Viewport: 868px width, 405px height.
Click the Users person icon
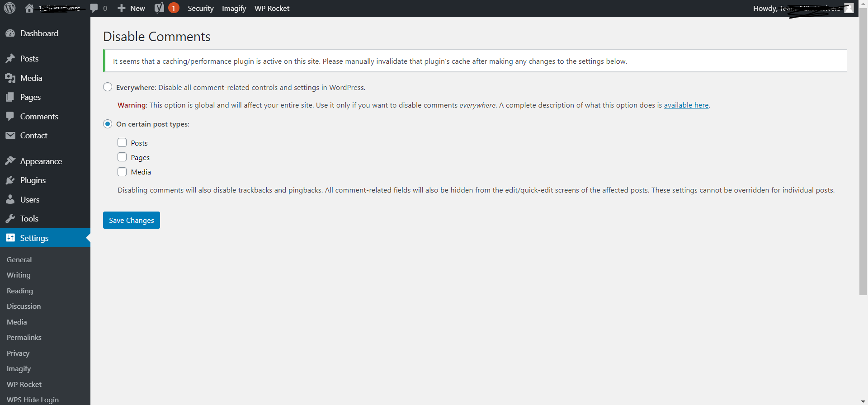tap(10, 200)
